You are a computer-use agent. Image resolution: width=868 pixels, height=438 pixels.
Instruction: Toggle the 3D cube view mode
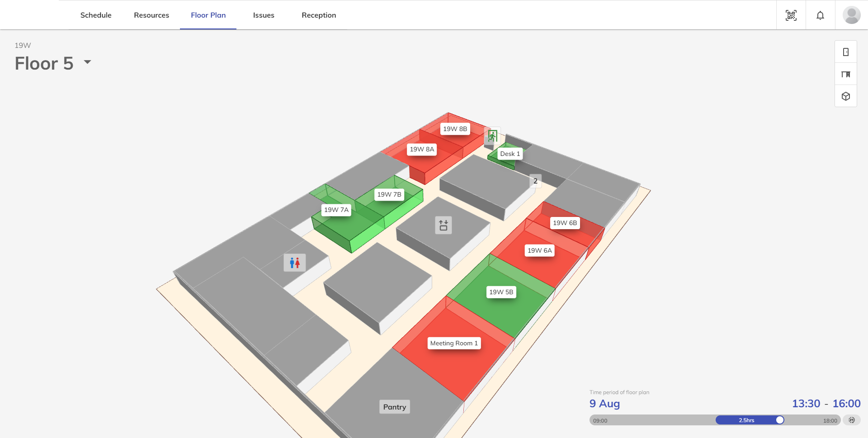845,96
